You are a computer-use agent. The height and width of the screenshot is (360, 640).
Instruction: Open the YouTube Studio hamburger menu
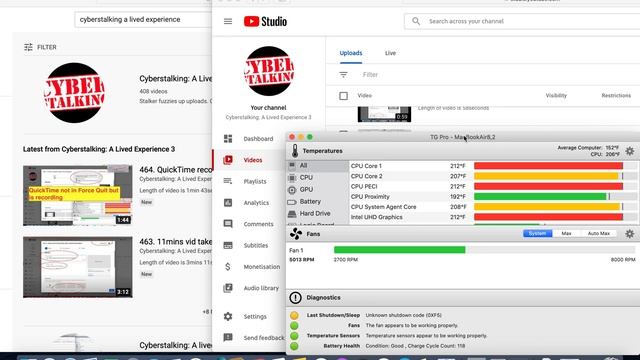[228, 21]
